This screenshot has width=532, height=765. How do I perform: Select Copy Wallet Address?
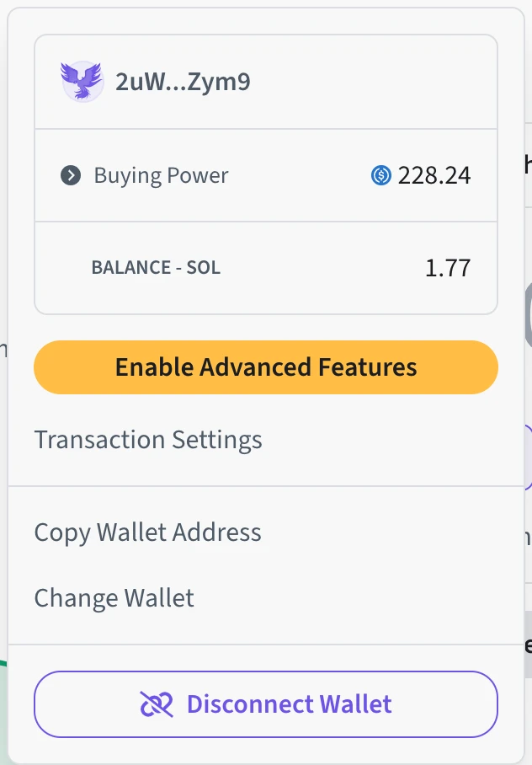click(148, 532)
